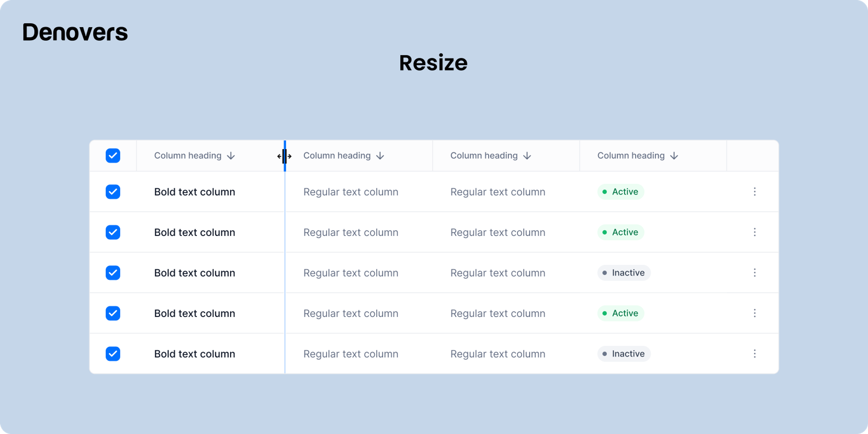Uncheck the last row checkbox

[x=113, y=354]
